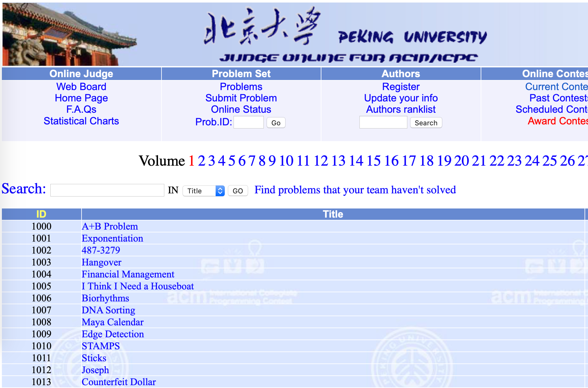
Task: Click problem ID 1000 cell
Action: pyautogui.click(x=42, y=226)
